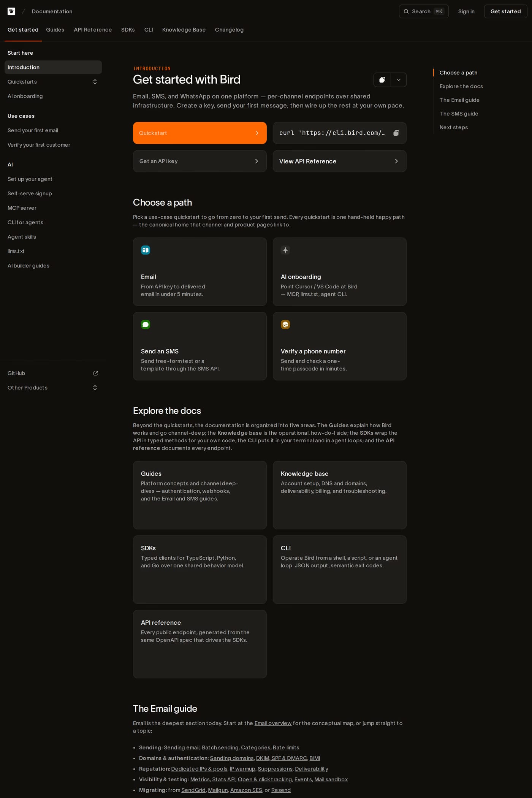
Task: Jump to The Email guide section
Action: [x=459, y=100]
